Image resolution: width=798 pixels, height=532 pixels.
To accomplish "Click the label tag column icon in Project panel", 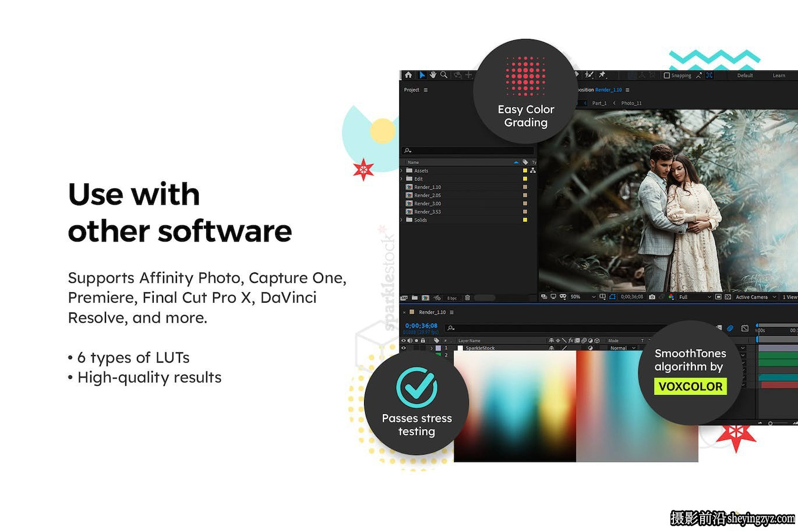I will tap(525, 162).
